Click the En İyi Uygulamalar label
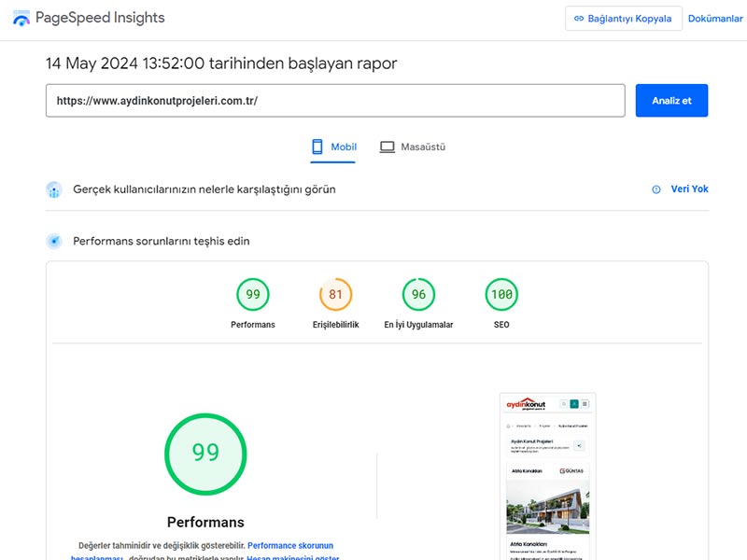 point(418,325)
